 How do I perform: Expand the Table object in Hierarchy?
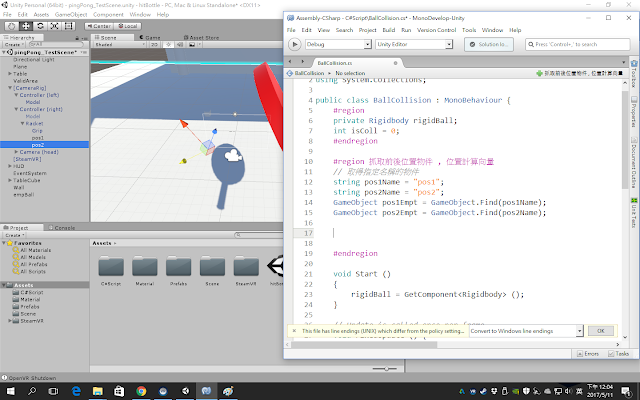[10, 74]
